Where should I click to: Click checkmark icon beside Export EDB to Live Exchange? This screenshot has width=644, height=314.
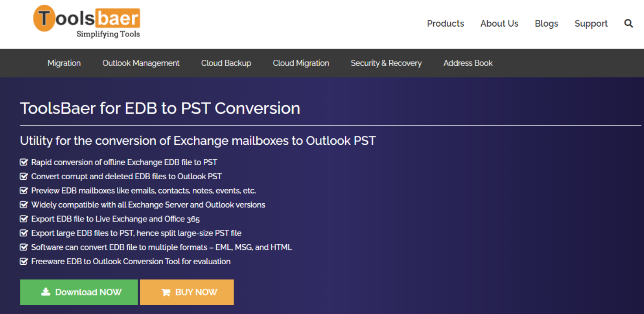coord(24,219)
